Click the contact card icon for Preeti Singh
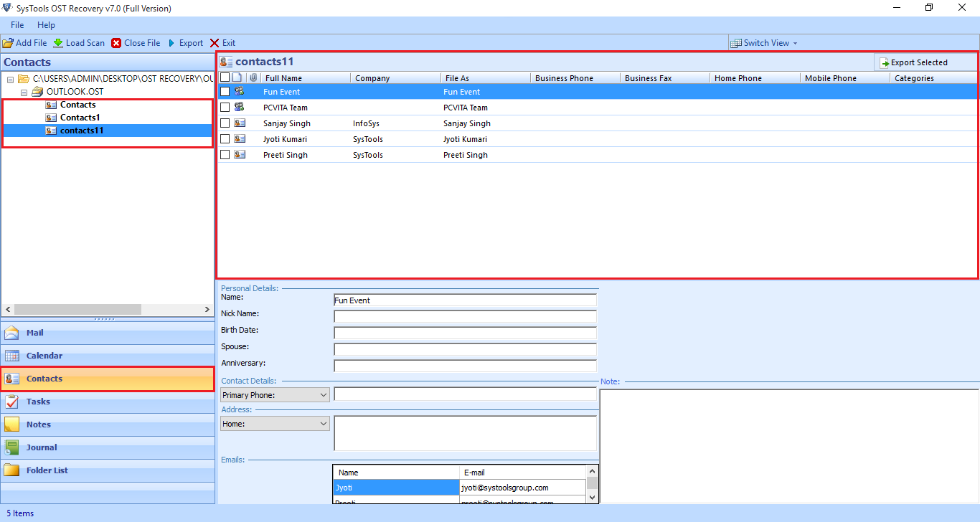Image resolution: width=980 pixels, height=522 pixels. point(240,155)
